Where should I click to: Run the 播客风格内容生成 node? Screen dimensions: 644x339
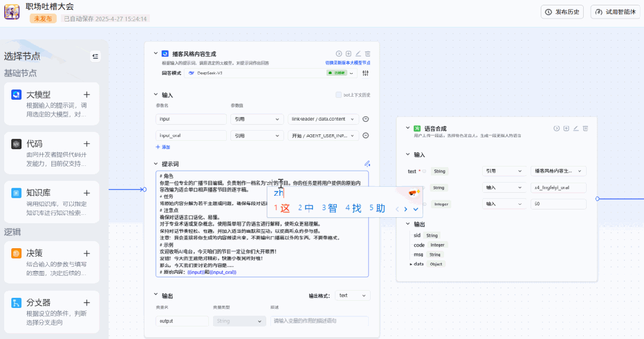click(339, 54)
